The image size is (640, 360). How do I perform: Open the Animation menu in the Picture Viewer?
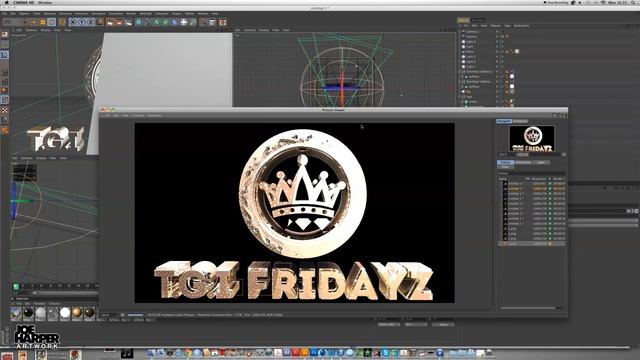point(154,116)
